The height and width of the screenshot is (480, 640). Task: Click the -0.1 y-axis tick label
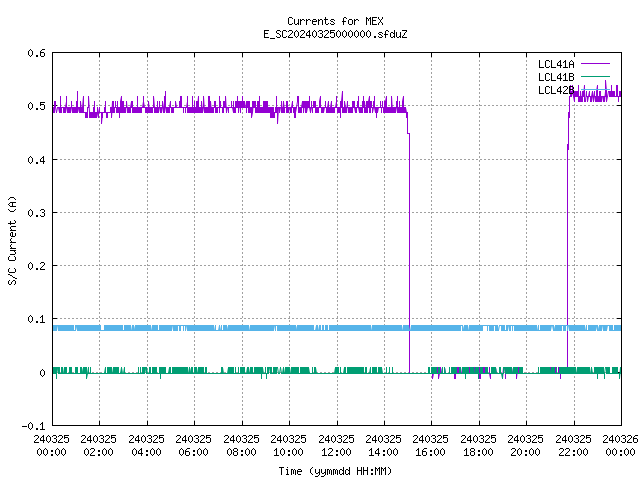tap(33, 426)
